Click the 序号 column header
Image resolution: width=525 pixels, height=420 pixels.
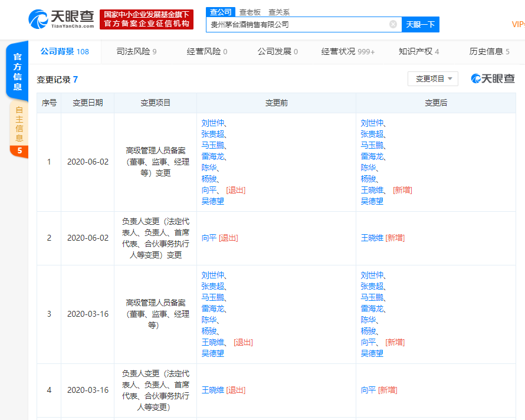(49, 103)
